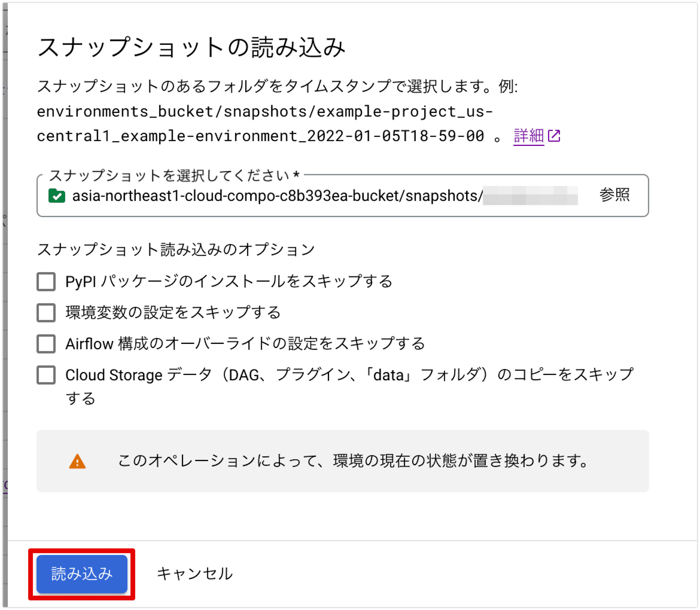The image size is (700, 610).
Task: Check PyPI パッケージのインストールをスキップする
Action: [46, 282]
